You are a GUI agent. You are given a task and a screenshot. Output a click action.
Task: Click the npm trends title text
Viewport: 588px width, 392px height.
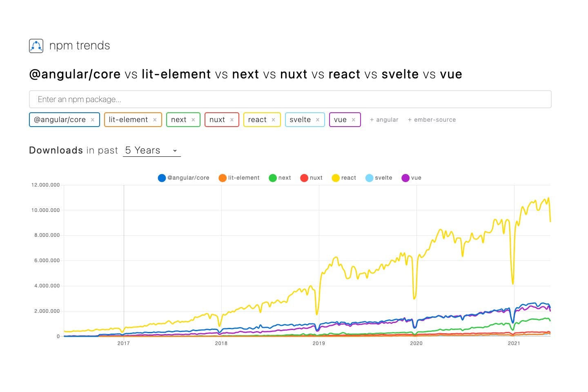pos(80,46)
